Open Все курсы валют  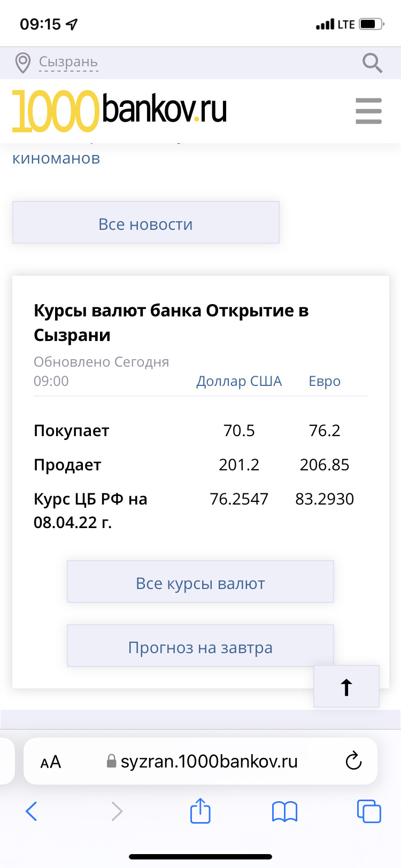pyautogui.click(x=200, y=583)
